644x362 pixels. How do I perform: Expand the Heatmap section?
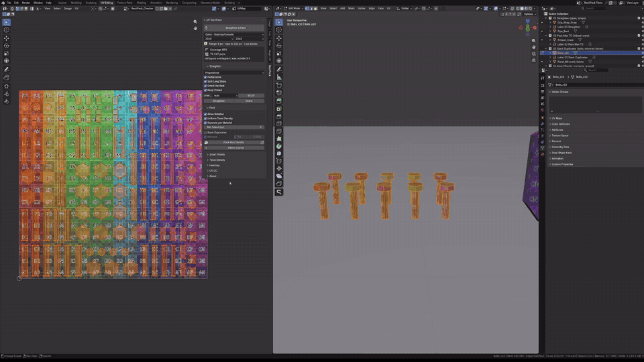[213, 165]
